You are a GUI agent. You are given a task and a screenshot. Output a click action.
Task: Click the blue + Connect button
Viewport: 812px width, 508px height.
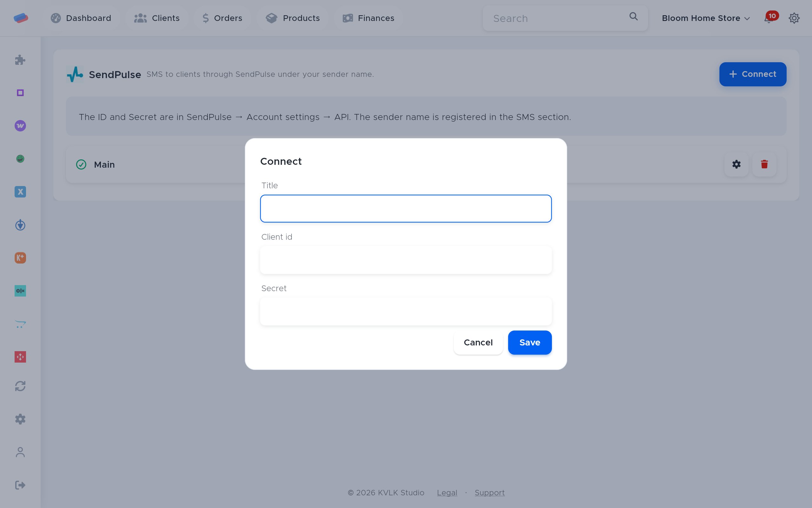(753, 74)
